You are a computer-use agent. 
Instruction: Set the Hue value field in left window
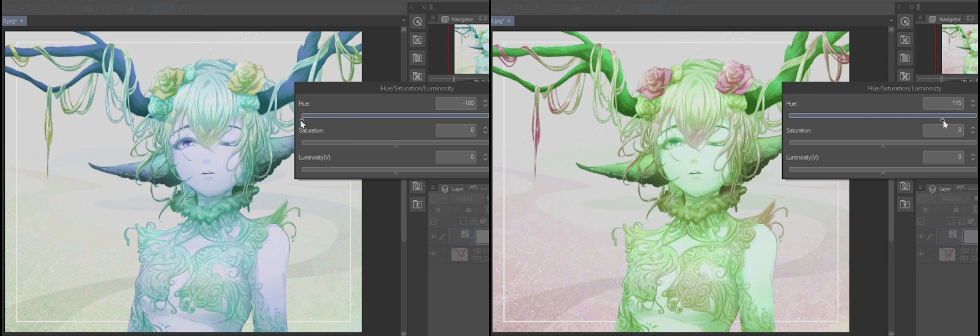click(456, 103)
